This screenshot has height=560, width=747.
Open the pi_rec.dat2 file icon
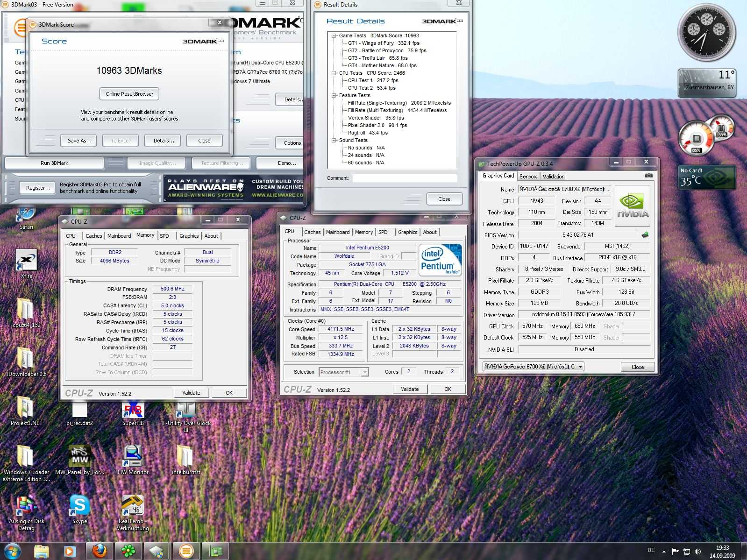(79, 413)
